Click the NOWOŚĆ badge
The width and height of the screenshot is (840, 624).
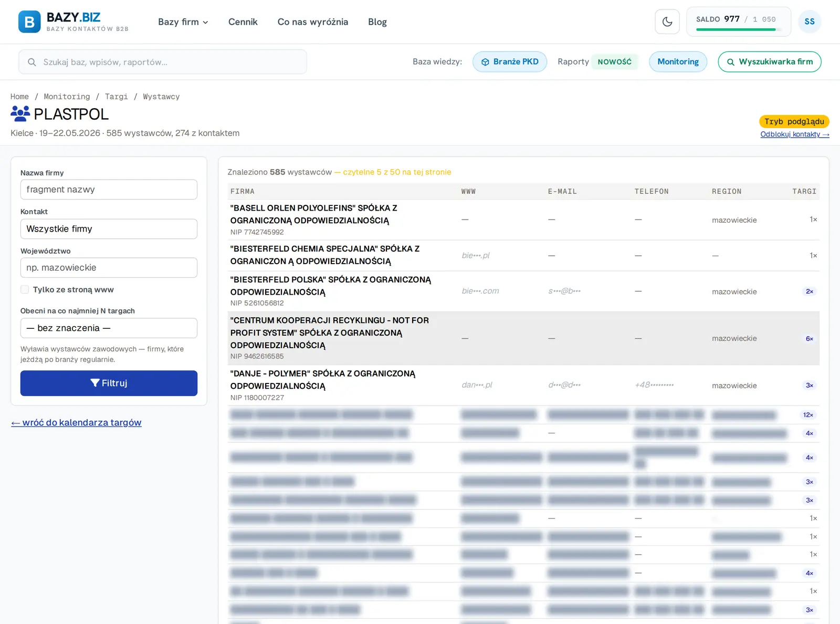[615, 61]
